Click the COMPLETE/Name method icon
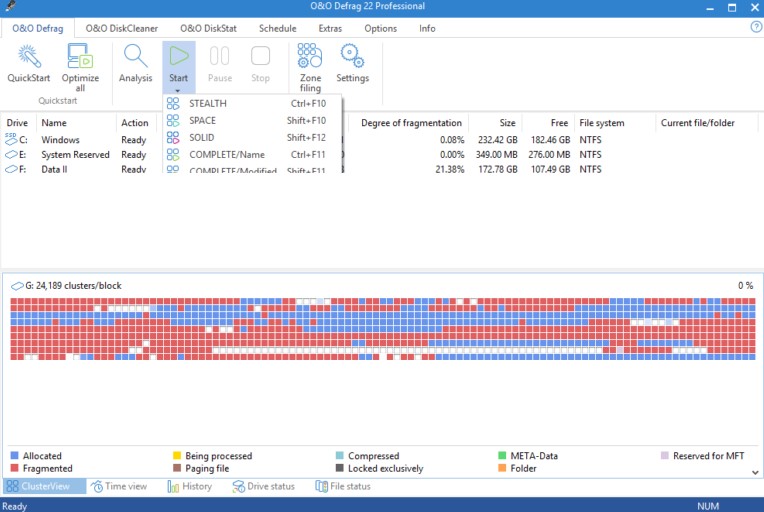 point(173,154)
